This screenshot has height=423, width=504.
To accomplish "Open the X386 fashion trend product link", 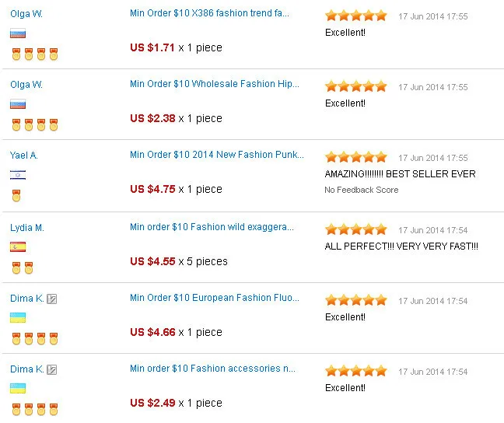I will pos(209,13).
